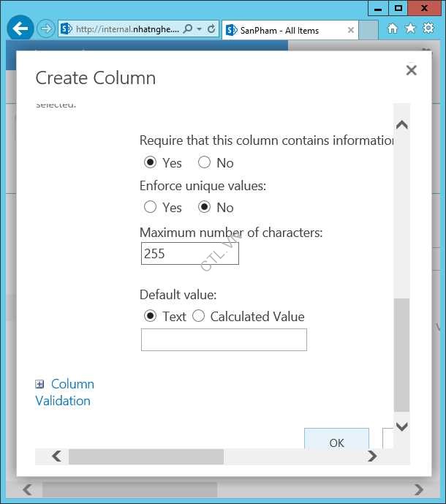The width and height of the screenshot is (446, 504).
Task: Open the address bar search dropdown arrow
Action: (x=200, y=29)
